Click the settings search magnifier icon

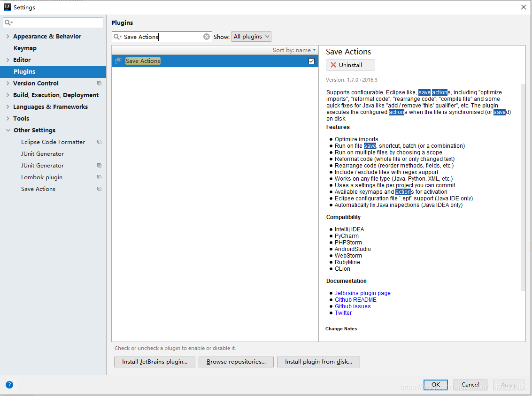tap(8, 23)
